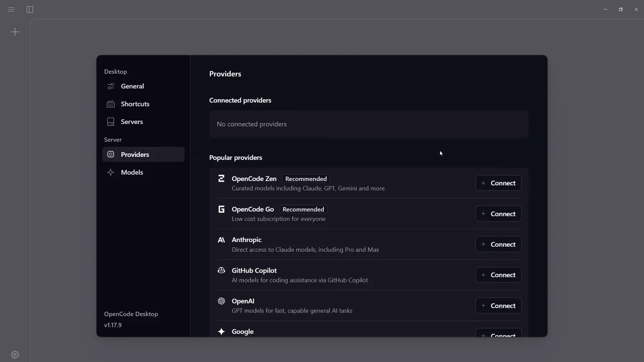
Task: Open the Shortcuts settings tab
Action: 143,104
